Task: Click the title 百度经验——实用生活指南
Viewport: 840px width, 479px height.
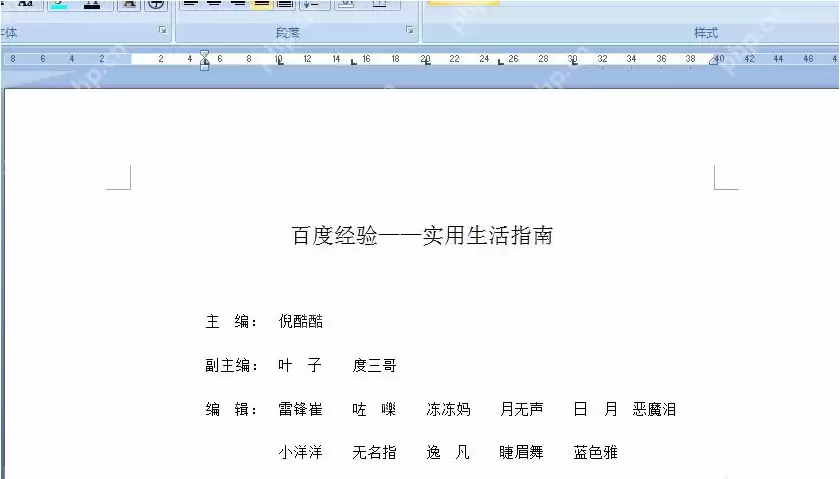Action: [422, 235]
